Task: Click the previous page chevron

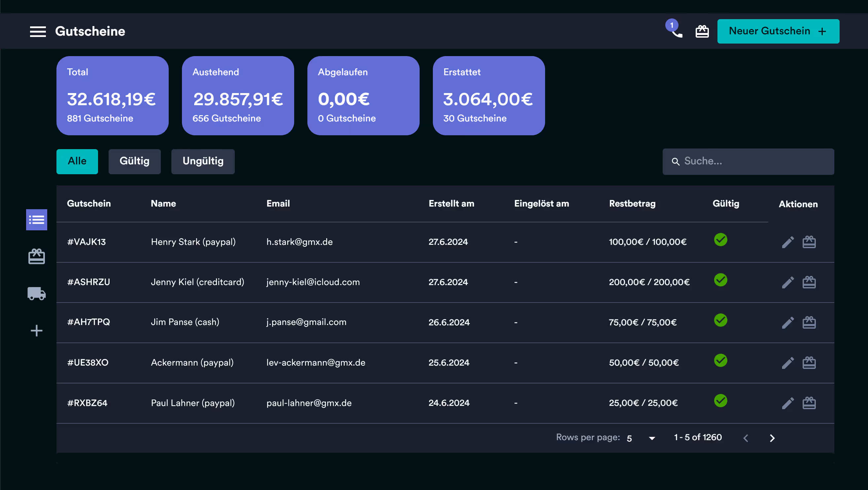Action: coord(746,438)
